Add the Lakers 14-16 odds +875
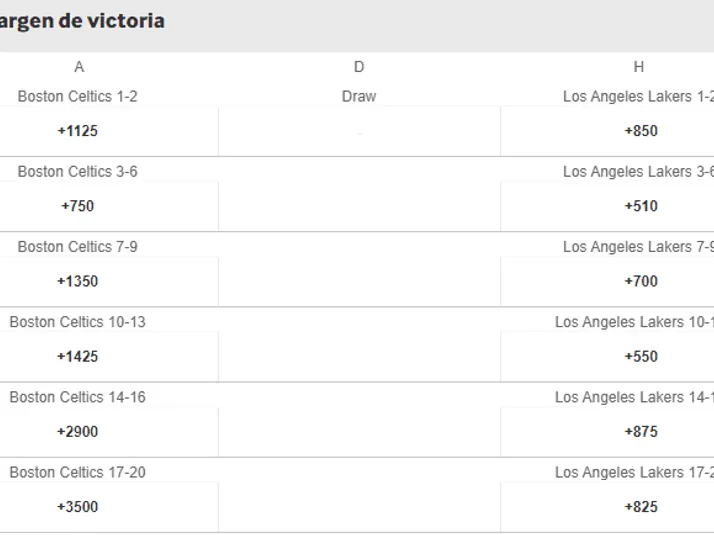Viewport: 714px width, 535px height. pos(641,432)
